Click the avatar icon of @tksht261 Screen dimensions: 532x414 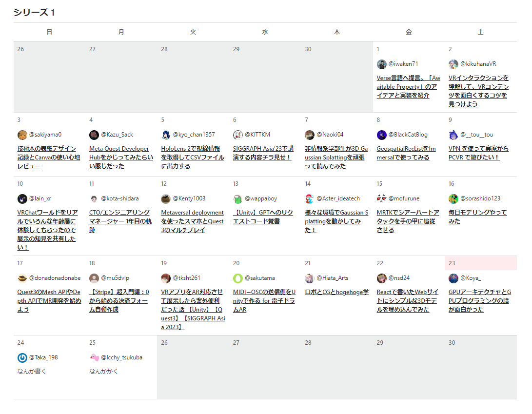tap(166, 278)
